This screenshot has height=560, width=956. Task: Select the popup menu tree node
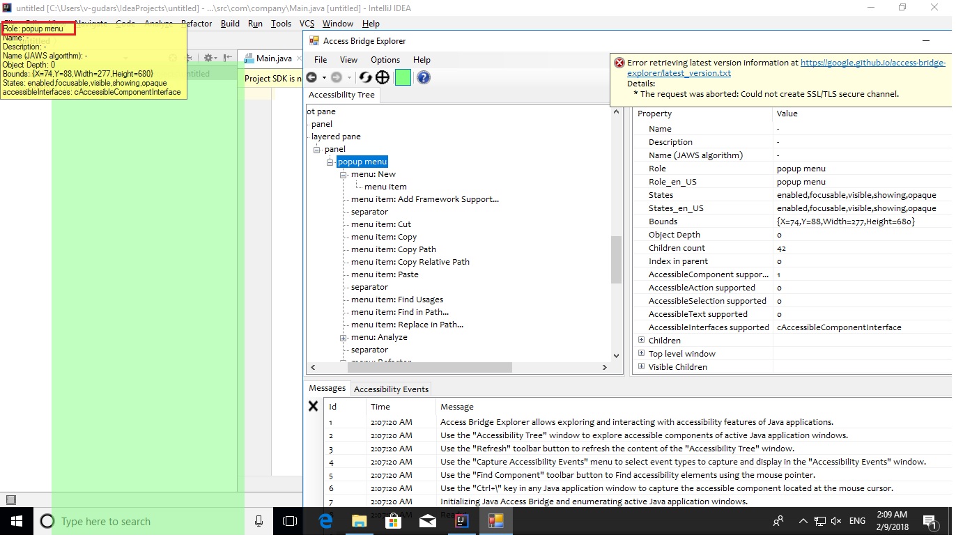coord(362,161)
